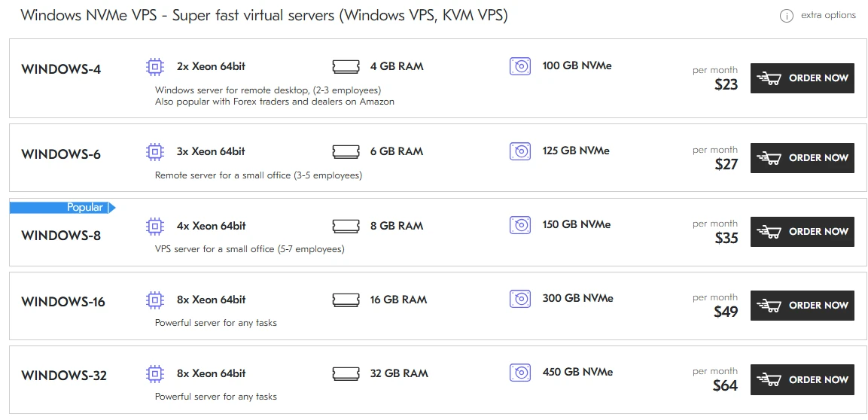
Task: Open the extra options link
Action: click(828, 16)
